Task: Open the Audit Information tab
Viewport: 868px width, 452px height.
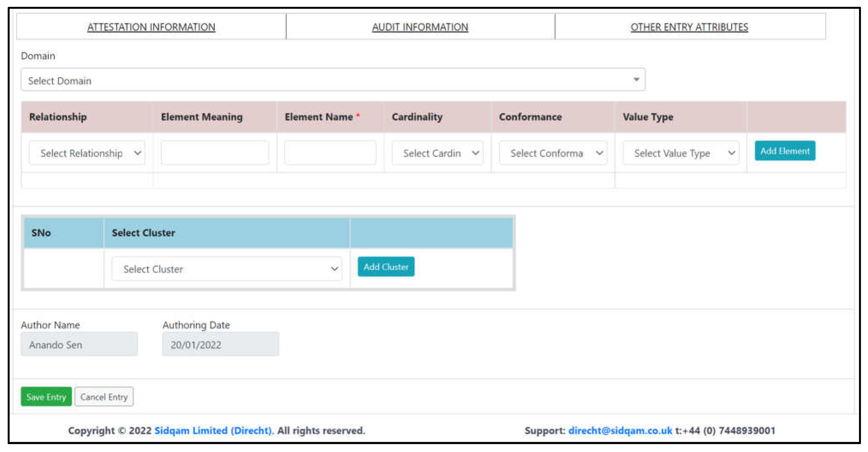Action: 420,27
